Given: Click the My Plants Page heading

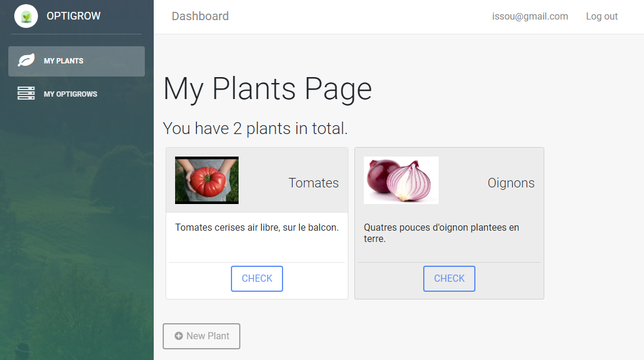Looking at the screenshot, I should pyautogui.click(x=267, y=88).
